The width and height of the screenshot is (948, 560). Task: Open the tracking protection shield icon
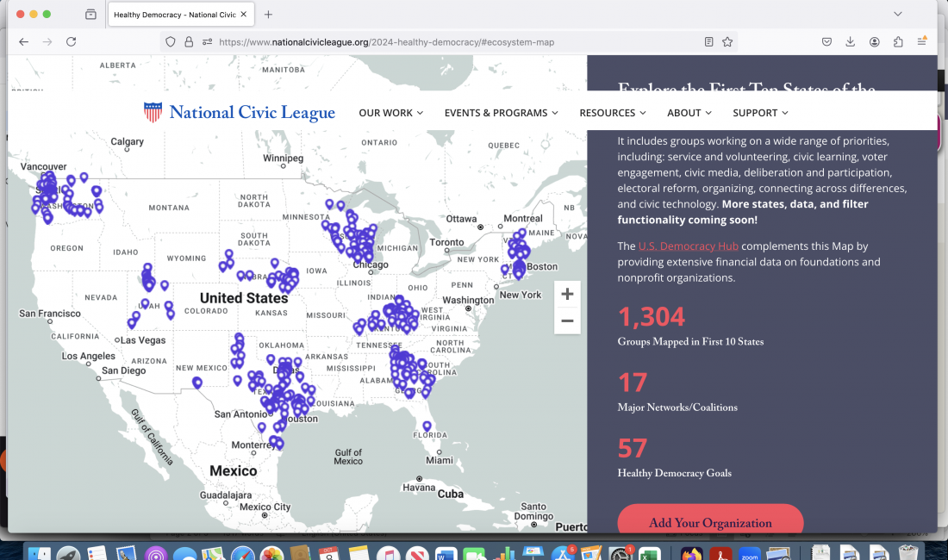tap(171, 41)
